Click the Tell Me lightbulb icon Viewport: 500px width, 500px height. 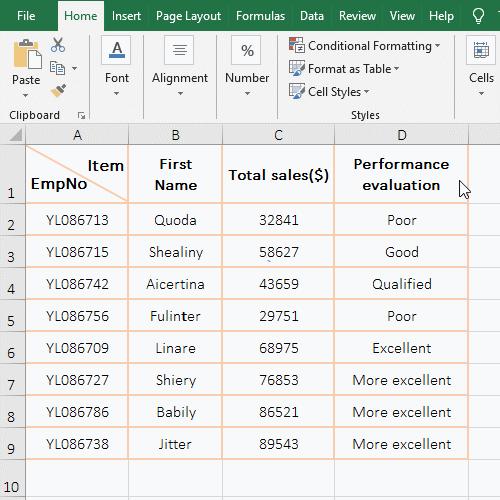(x=478, y=16)
